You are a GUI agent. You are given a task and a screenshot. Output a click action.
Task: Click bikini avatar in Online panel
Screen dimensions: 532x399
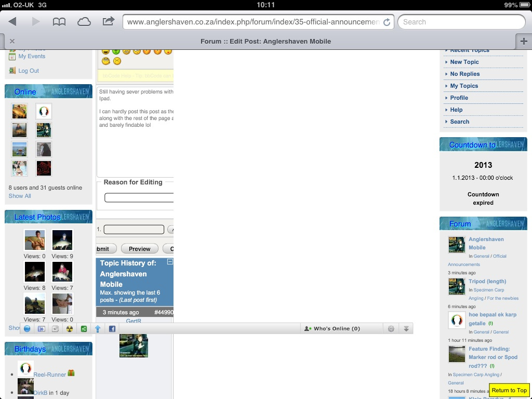[19, 168]
